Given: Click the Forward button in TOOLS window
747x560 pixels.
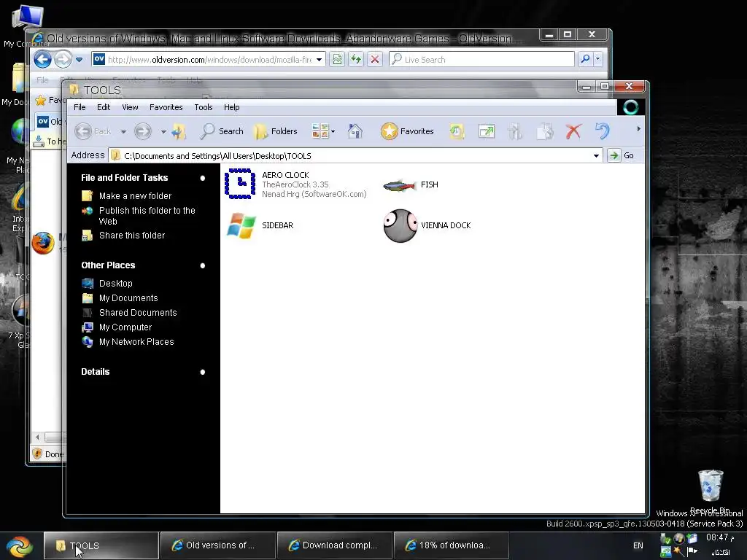Looking at the screenshot, I should coord(142,131).
